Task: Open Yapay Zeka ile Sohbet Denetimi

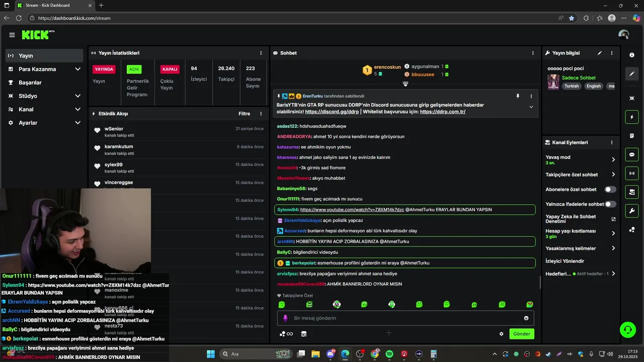Action: coord(580,219)
